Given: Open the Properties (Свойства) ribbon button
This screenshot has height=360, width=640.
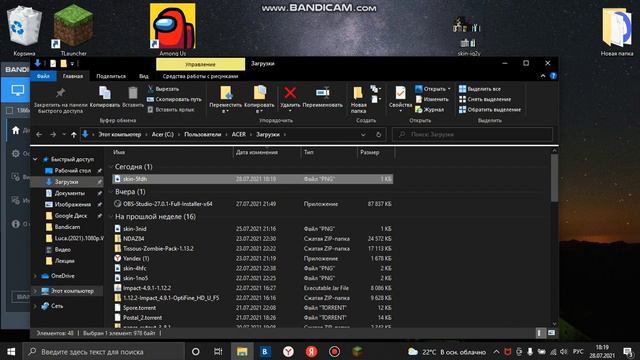Looking at the screenshot, I should (400, 99).
